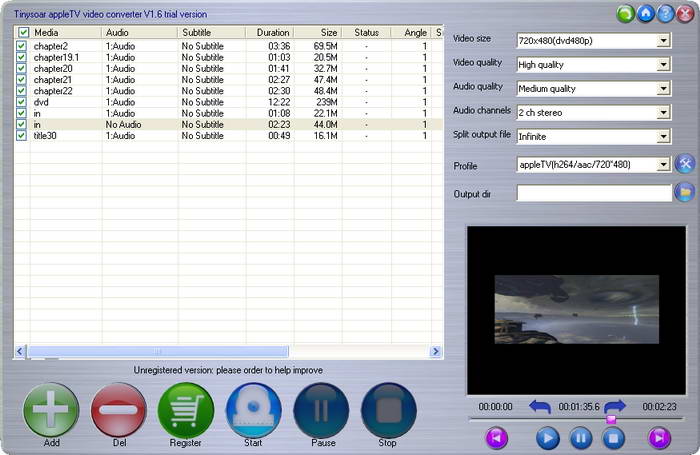Click the green Add media button
Viewport: 700px width, 455px height.
click(51, 409)
